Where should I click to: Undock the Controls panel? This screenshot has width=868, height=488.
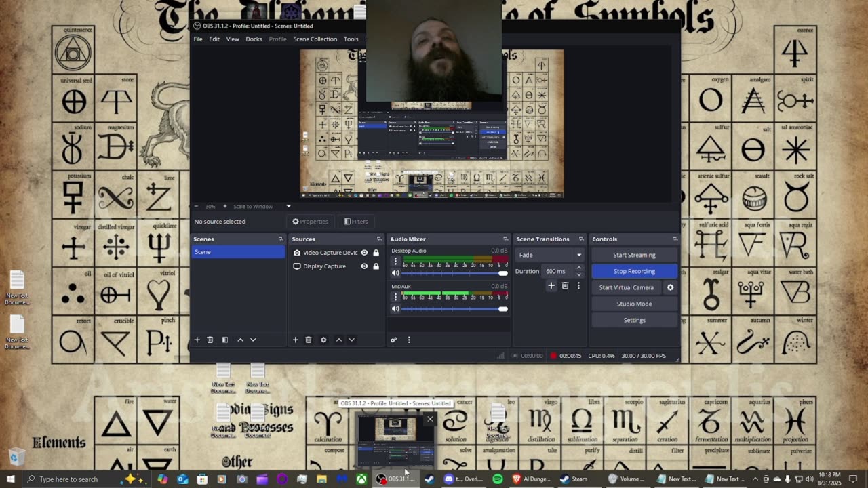[x=675, y=239]
